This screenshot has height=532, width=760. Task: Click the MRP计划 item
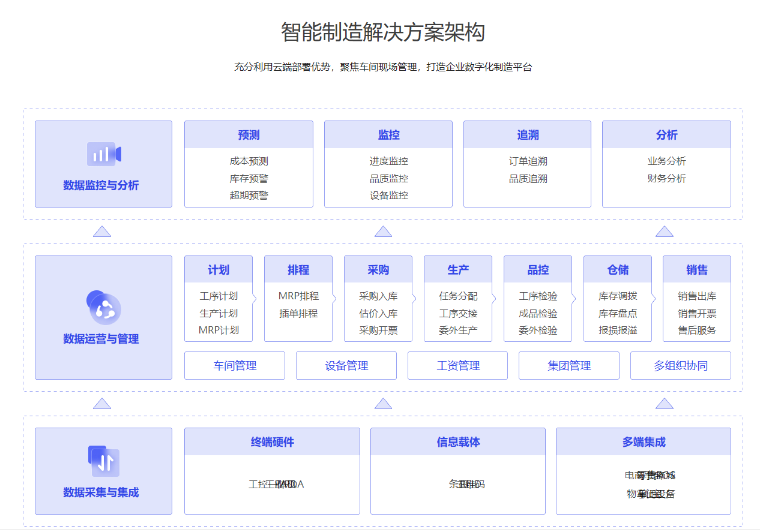(219, 330)
